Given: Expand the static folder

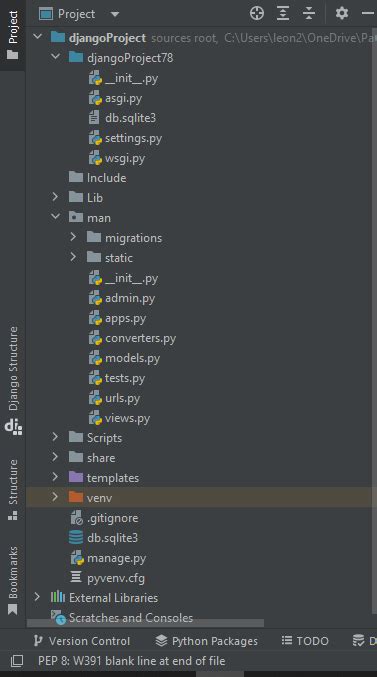Looking at the screenshot, I should click(x=73, y=257).
